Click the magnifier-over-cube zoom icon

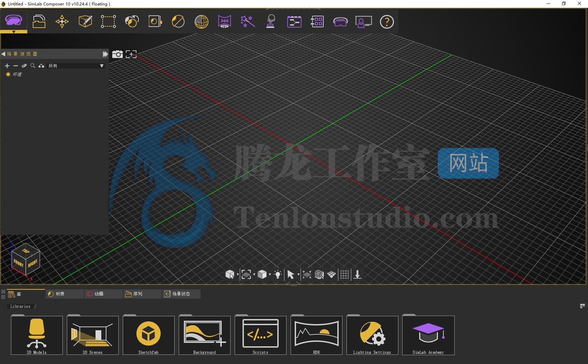[319, 274]
